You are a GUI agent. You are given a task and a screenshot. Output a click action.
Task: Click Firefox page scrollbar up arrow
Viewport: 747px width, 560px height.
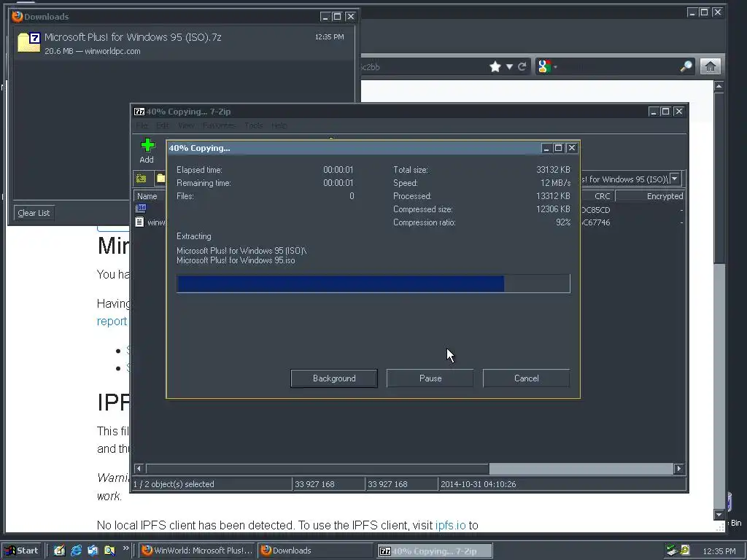(719, 86)
